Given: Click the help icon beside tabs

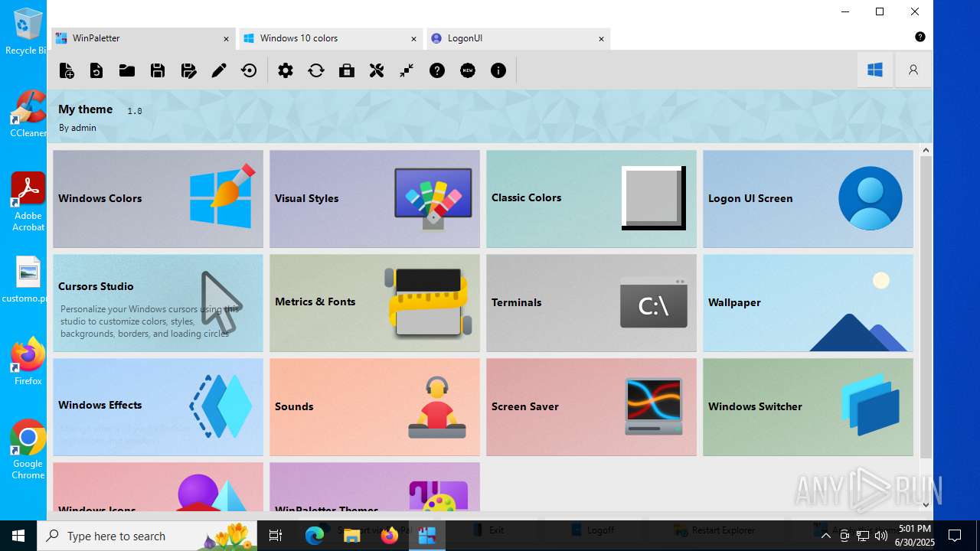Looking at the screenshot, I should 920,37.
